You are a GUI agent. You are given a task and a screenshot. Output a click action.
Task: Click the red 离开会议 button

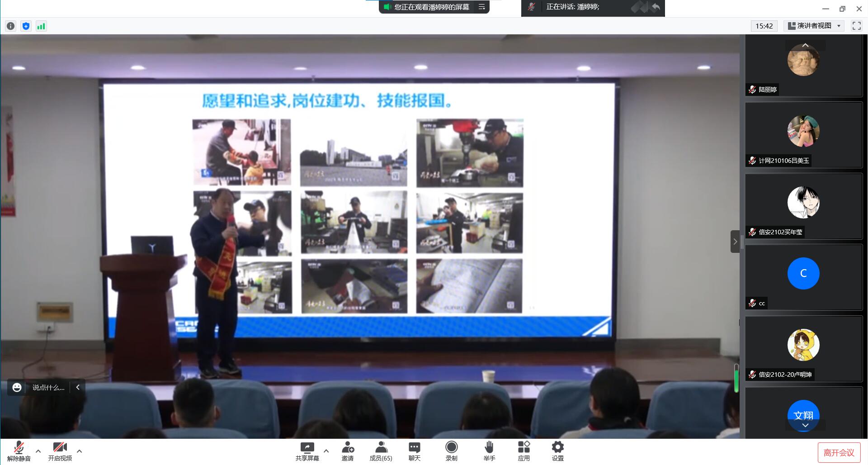tap(839, 452)
